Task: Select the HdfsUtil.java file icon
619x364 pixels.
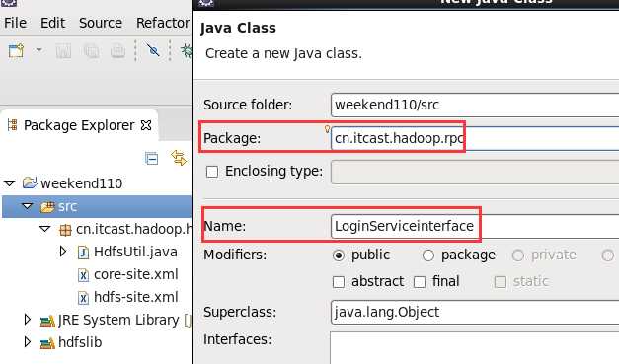Action: coord(83,252)
